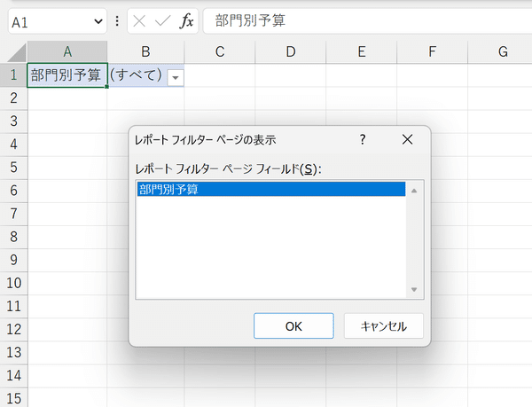Click cell C1 in the worksheet

point(220,75)
